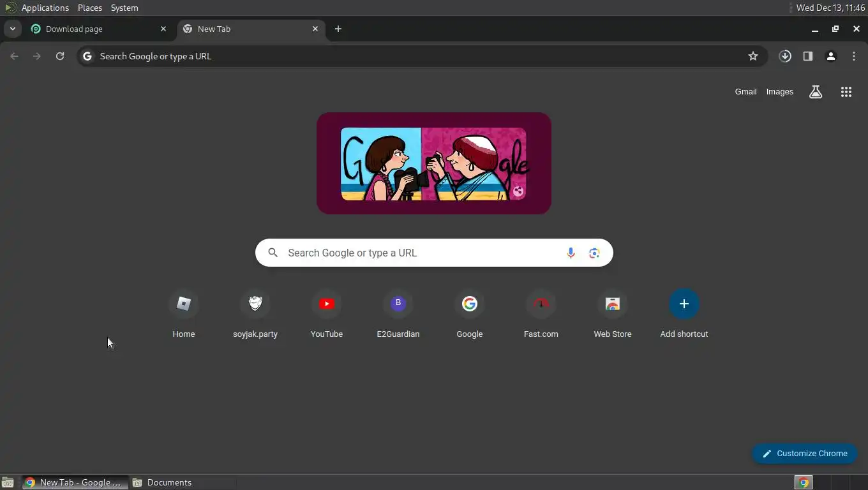Image resolution: width=868 pixels, height=490 pixels.
Task: Open the Chrome profile icon
Action: [831, 56]
